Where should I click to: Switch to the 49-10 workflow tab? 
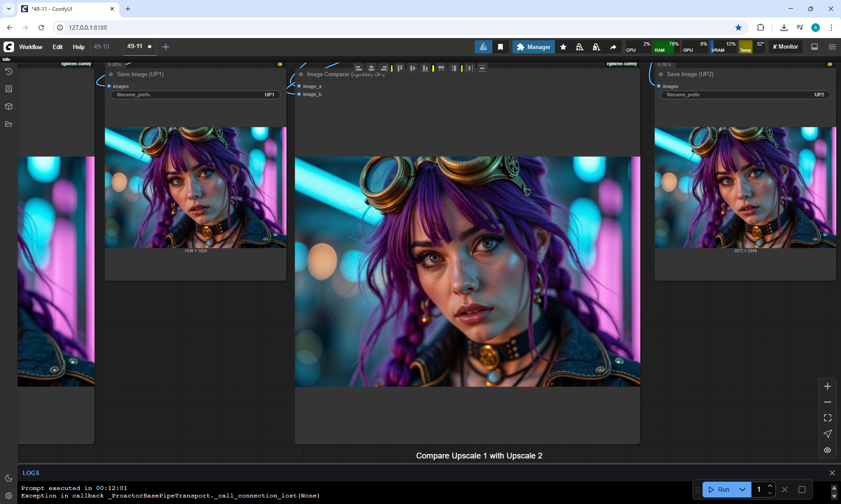(102, 46)
